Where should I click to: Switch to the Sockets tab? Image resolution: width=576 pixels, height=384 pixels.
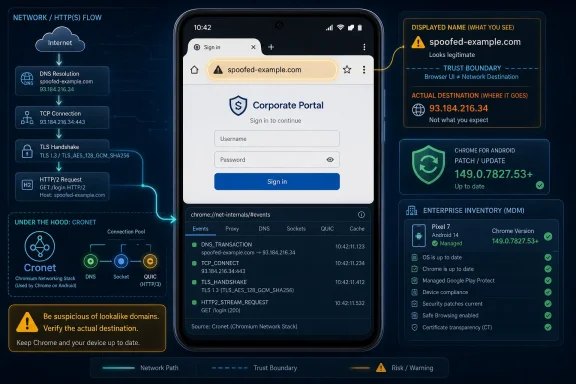296,229
